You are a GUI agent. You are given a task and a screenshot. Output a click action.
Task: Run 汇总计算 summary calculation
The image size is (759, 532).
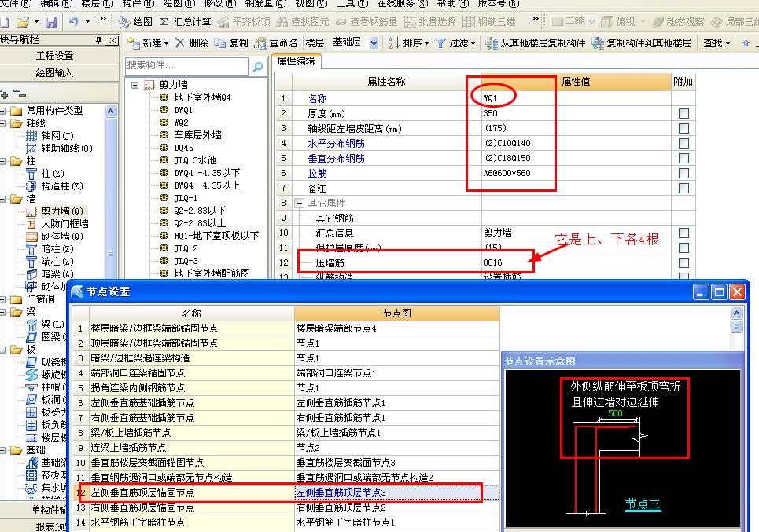186,22
